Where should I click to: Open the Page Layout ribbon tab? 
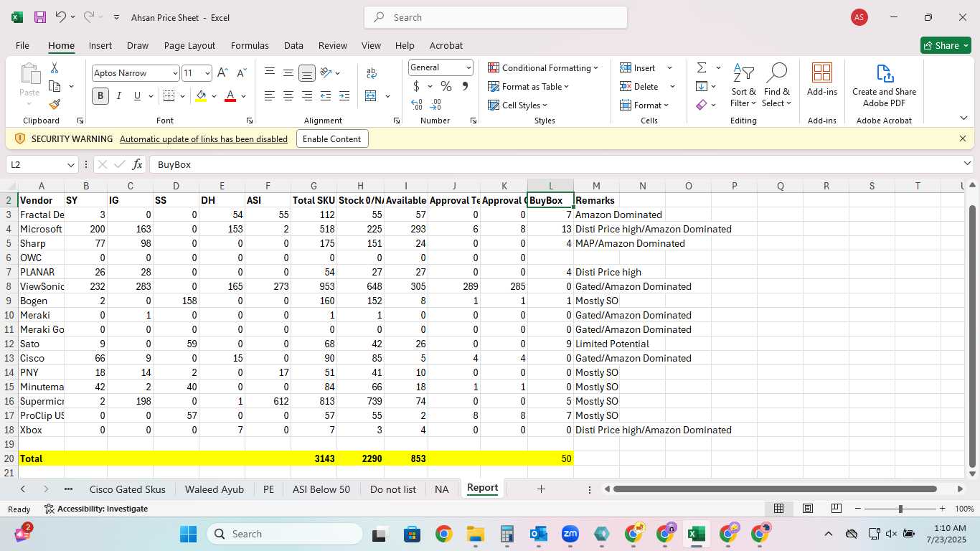coord(189,45)
